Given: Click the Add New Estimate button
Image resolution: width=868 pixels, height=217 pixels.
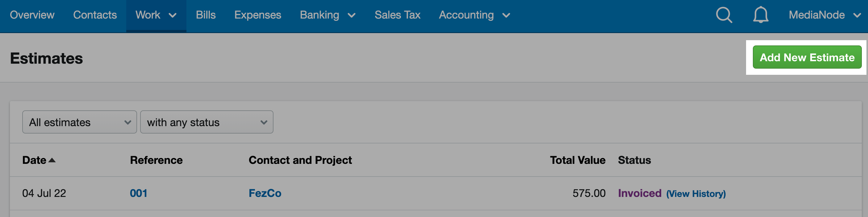Looking at the screenshot, I should click(x=807, y=57).
